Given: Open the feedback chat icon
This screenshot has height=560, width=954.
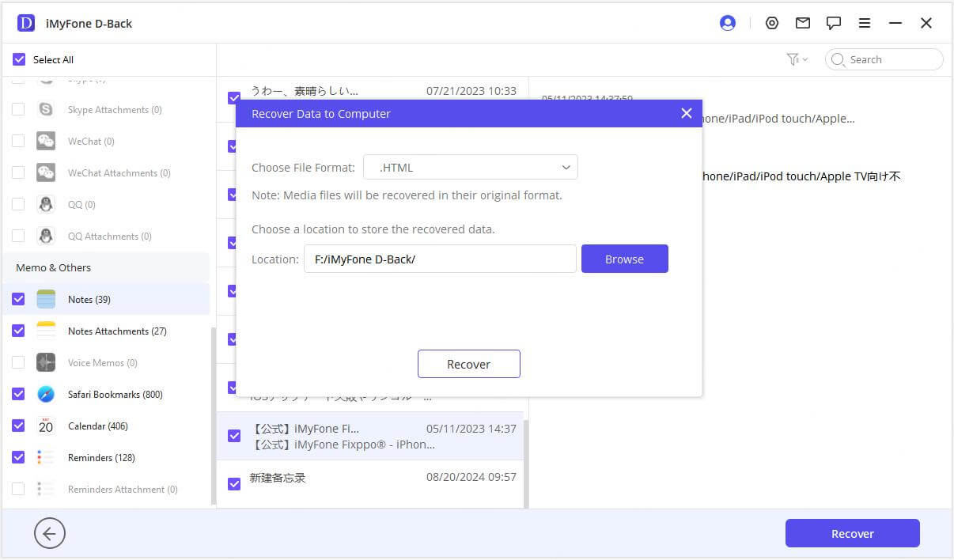Looking at the screenshot, I should coord(834,23).
